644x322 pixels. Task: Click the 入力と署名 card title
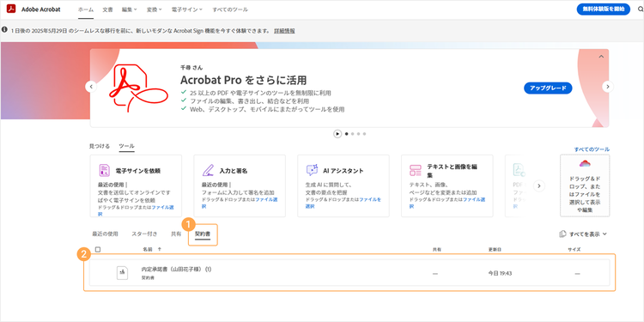pyautogui.click(x=234, y=171)
